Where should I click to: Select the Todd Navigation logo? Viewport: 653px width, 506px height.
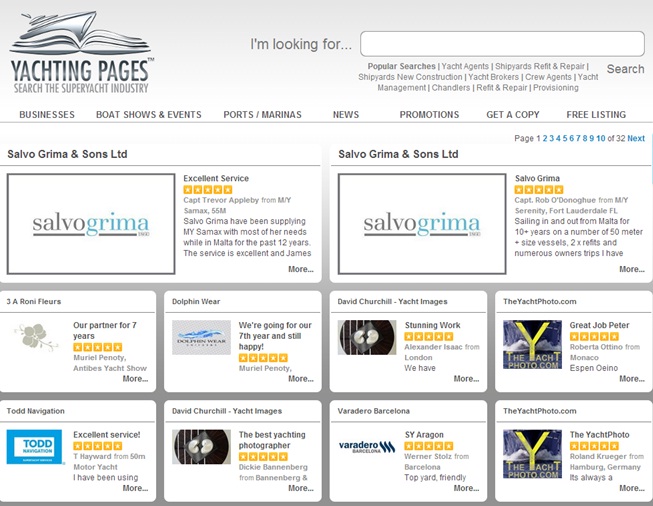[35, 446]
